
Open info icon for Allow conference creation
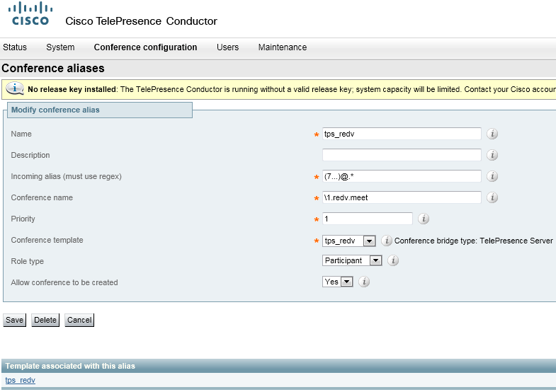point(364,282)
